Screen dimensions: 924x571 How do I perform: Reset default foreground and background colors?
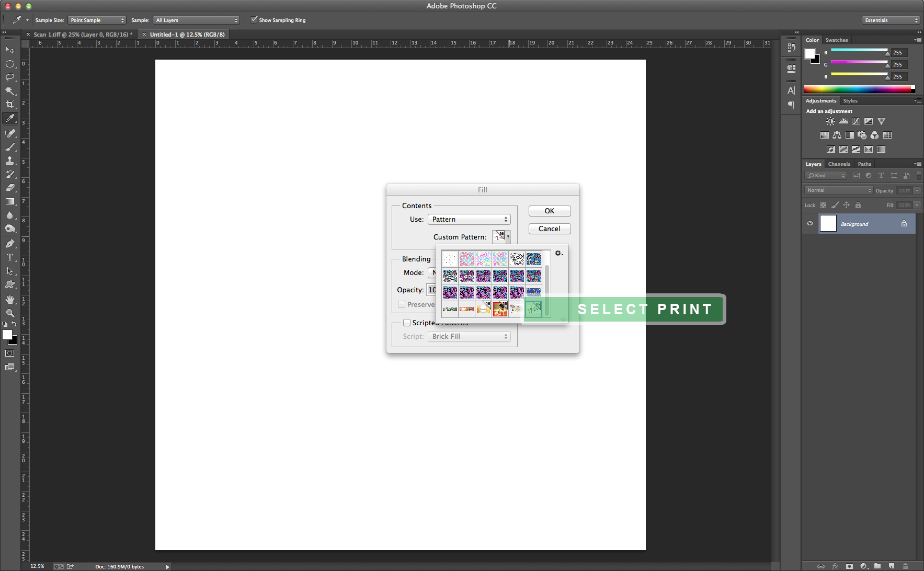point(5,324)
